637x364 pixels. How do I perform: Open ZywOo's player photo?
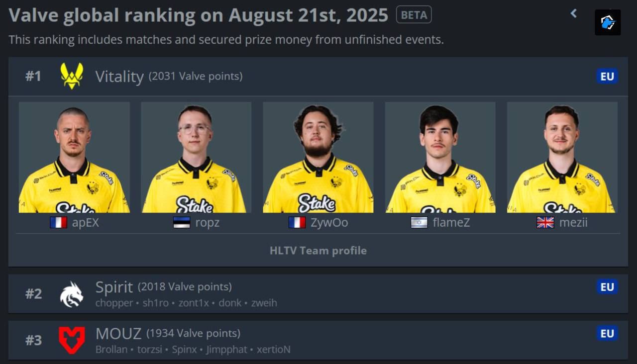pyautogui.click(x=318, y=158)
